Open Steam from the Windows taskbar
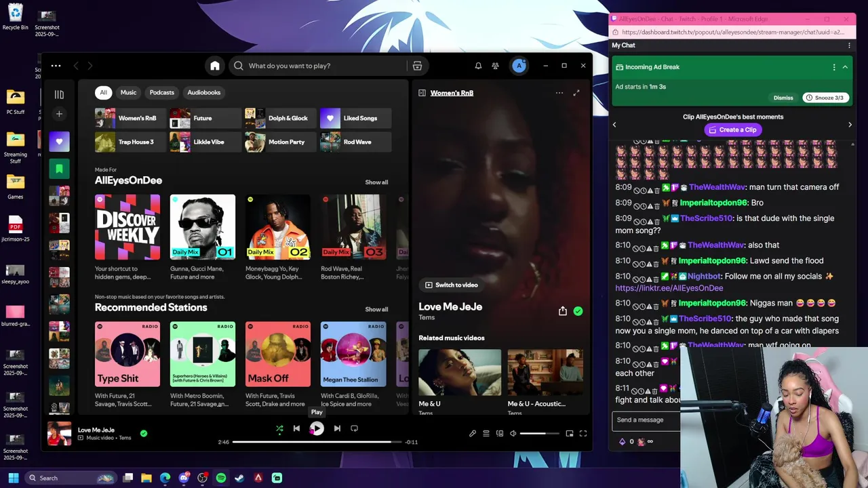This screenshot has height=488, width=868. pyautogui.click(x=239, y=478)
